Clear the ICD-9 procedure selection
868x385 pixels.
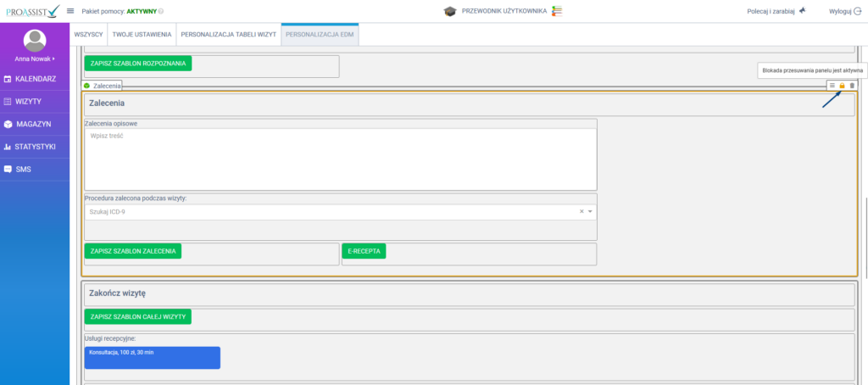click(581, 211)
